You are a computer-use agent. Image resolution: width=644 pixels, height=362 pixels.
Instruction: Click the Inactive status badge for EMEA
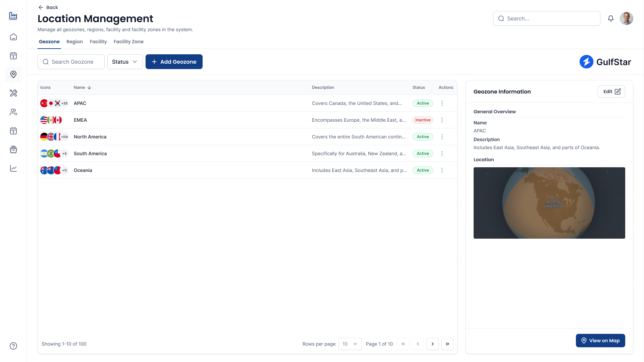(x=423, y=120)
